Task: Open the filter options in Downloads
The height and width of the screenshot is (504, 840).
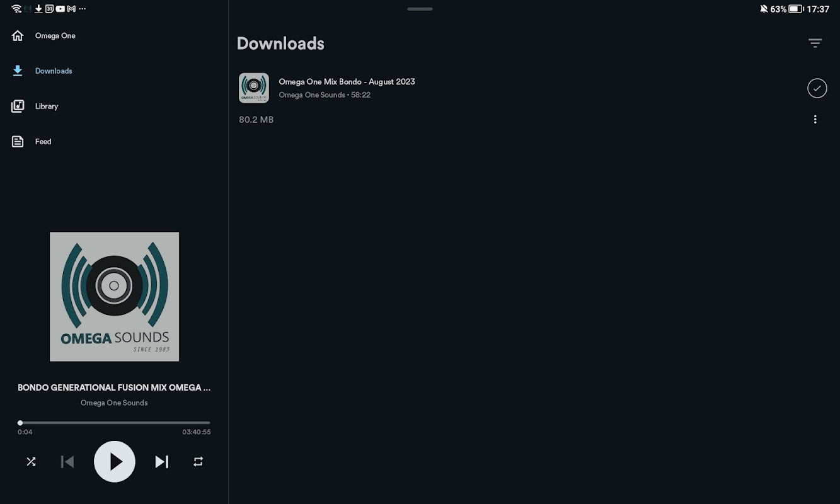Action: (815, 43)
